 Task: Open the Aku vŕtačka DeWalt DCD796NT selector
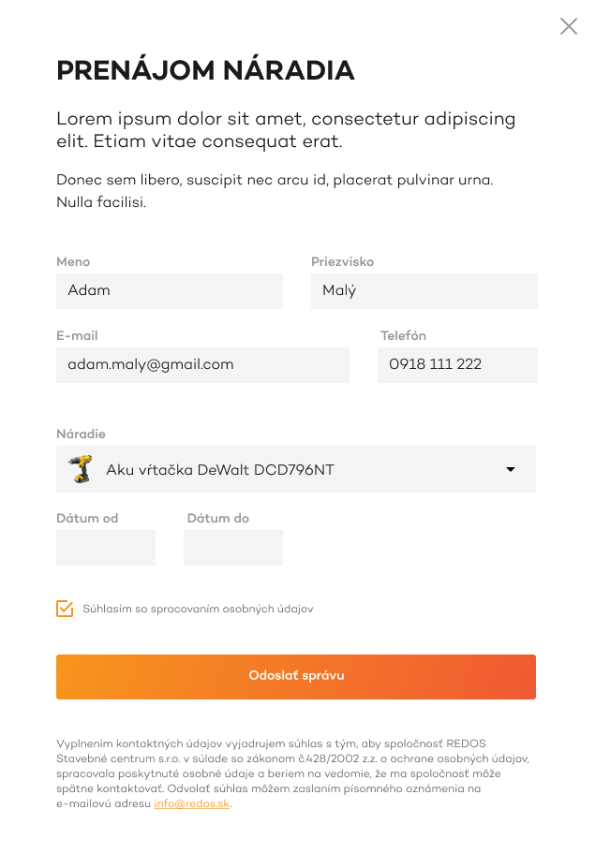[x=296, y=469]
